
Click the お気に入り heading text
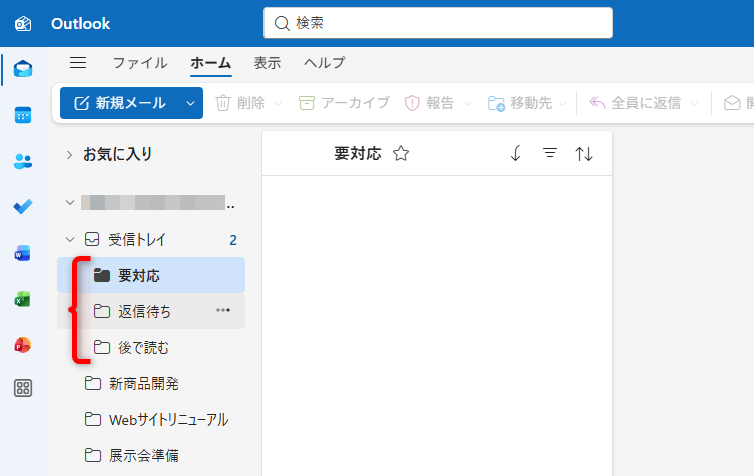coord(118,154)
